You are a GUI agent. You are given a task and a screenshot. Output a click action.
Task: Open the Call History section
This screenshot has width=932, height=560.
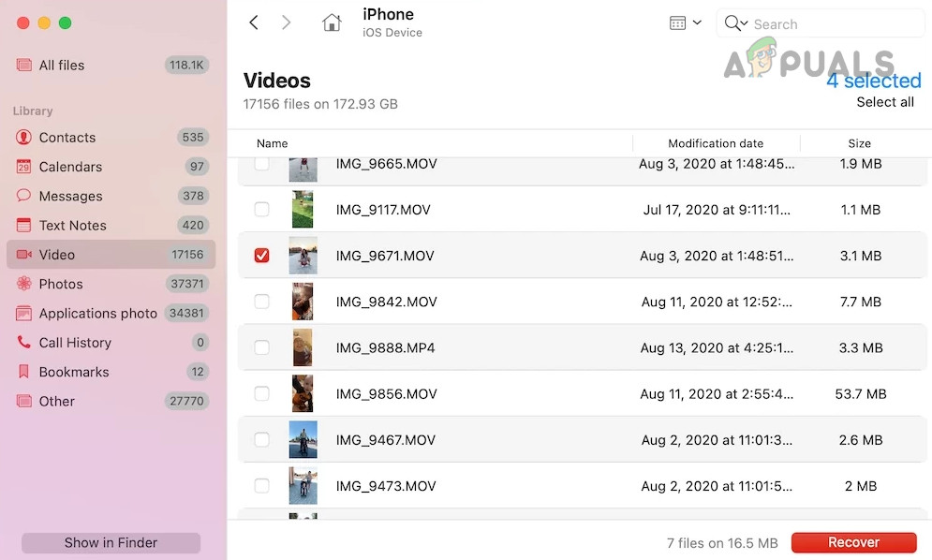(76, 342)
